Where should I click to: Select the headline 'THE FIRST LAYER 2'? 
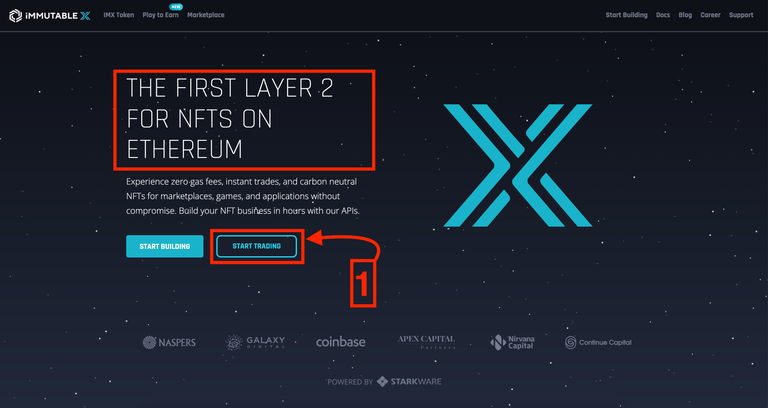coord(230,89)
